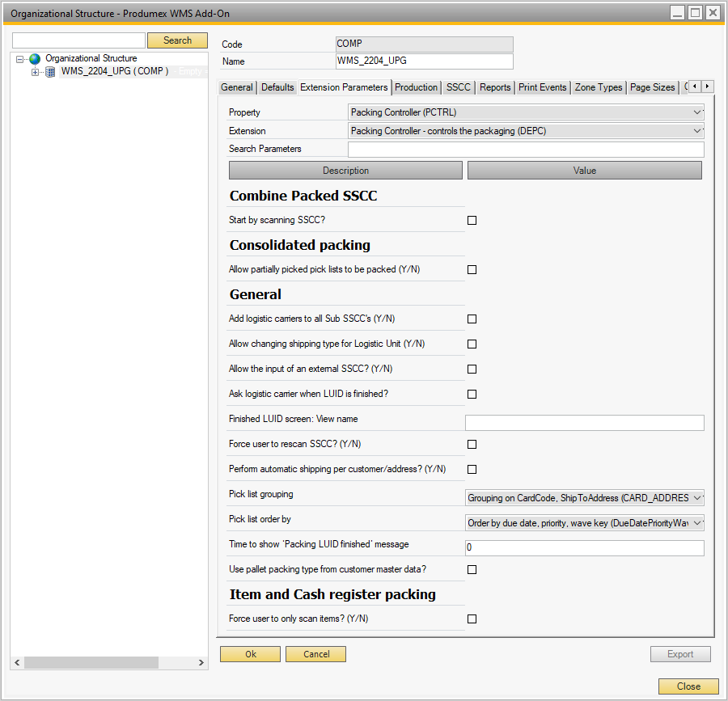Image resolution: width=728 pixels, height=701 pixels.
Task: Tick Force user to only scan items
Action: (x=472, y=619)
